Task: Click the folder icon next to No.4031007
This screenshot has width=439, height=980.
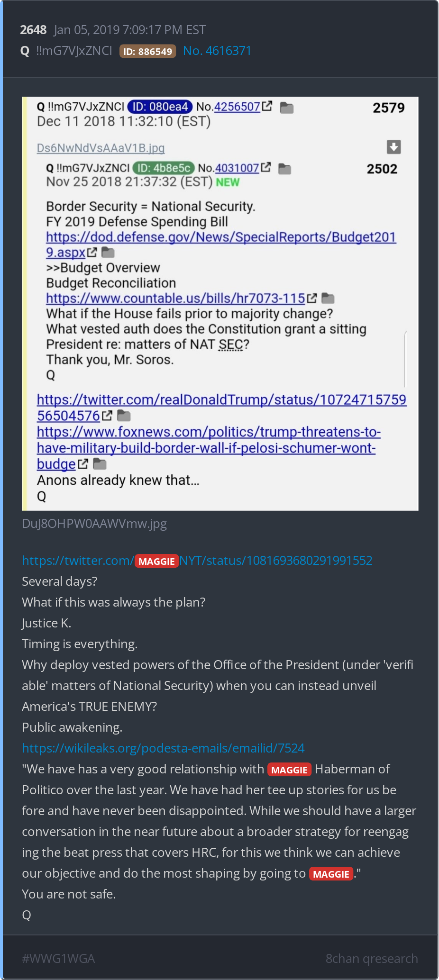Action: (x=284, y=169)
